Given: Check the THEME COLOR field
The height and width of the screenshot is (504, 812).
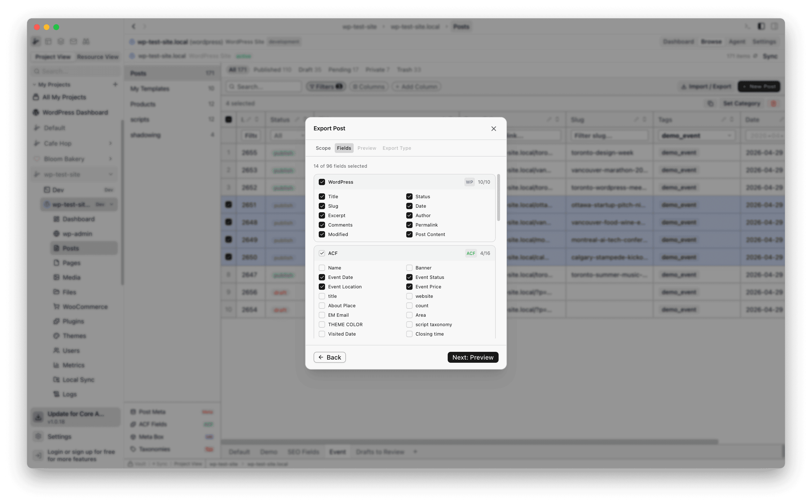Looking at the screenshot, I should tap(322, 325).
